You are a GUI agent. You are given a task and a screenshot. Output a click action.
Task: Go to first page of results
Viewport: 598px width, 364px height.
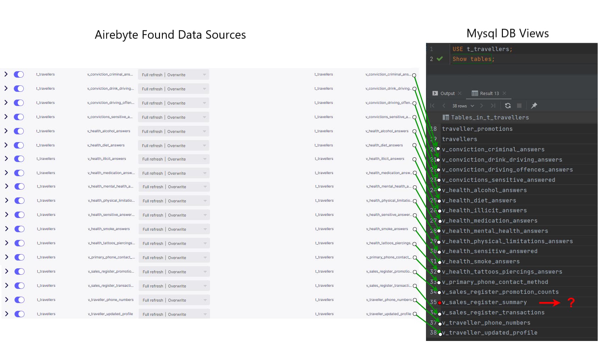432,106
